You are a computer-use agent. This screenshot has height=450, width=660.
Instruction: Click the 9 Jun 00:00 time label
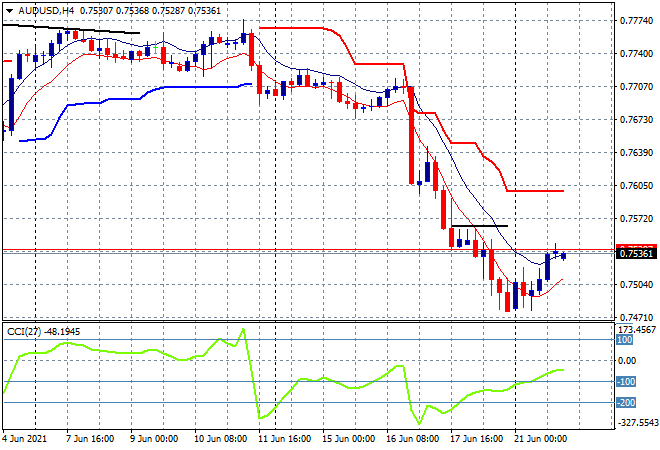[x=154, y=439]
